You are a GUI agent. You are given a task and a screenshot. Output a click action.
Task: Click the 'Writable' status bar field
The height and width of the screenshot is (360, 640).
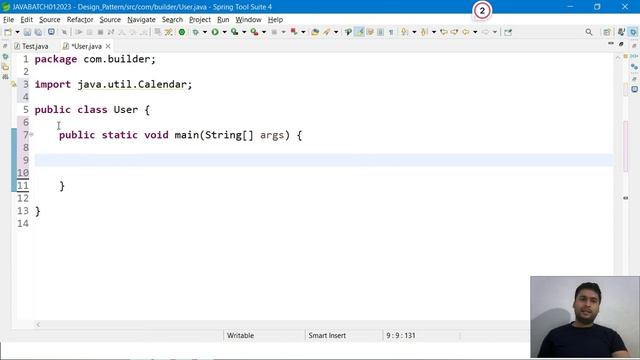pos(240,336)
